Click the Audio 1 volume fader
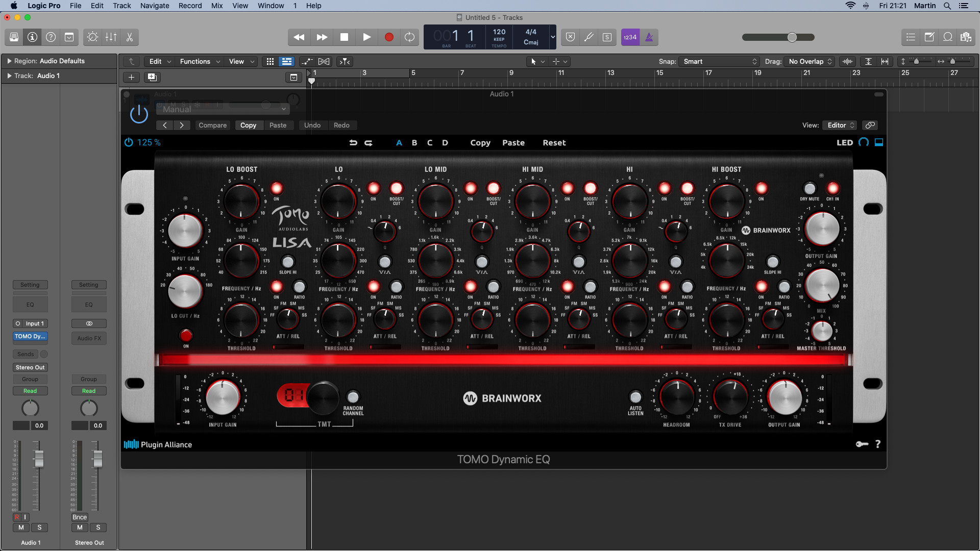Screen dimensions: 980x551 point(39,459)
